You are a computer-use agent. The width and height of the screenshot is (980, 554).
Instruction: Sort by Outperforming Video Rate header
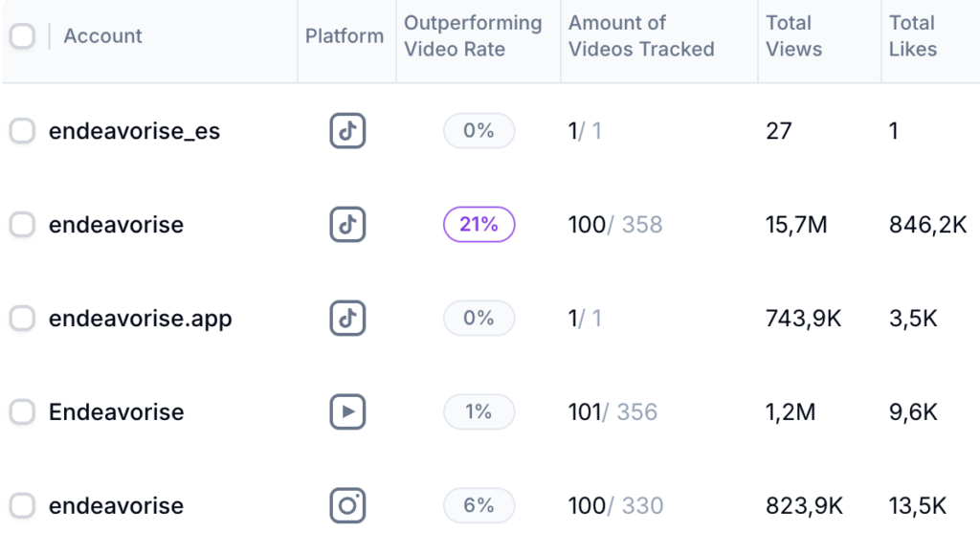click(x=473, y=36)
